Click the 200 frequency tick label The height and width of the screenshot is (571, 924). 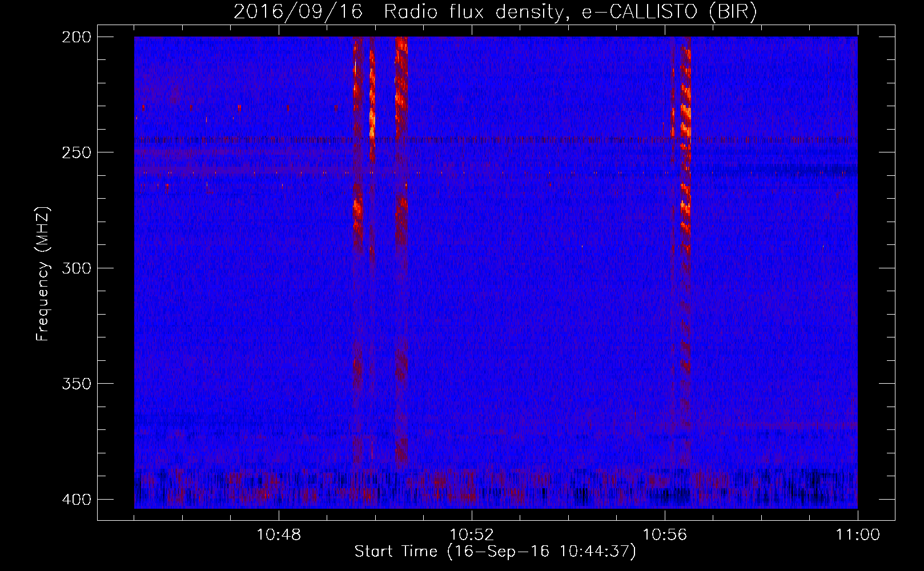pyautogui.click(x=76, y=37)
